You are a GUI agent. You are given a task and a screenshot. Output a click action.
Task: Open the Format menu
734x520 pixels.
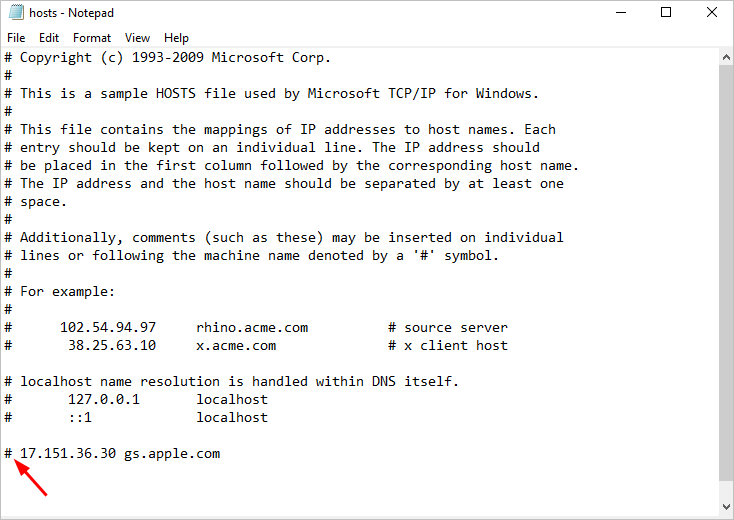click(92, 38)
